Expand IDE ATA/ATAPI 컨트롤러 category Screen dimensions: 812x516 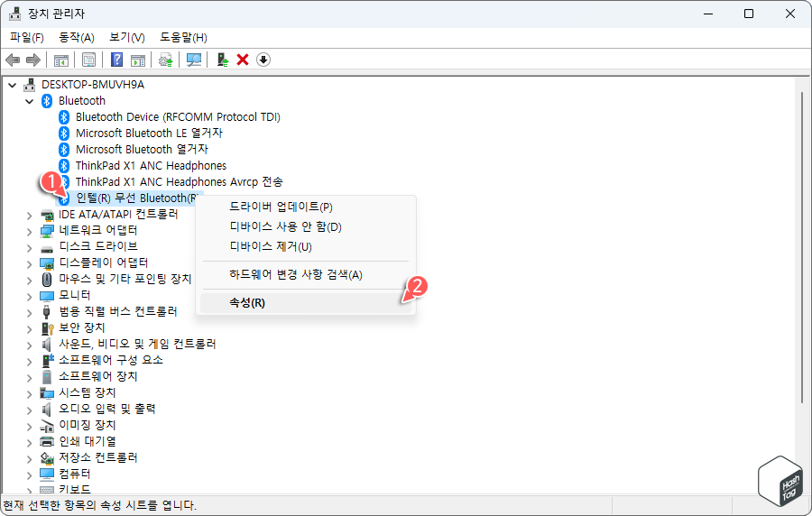(30, 216)
